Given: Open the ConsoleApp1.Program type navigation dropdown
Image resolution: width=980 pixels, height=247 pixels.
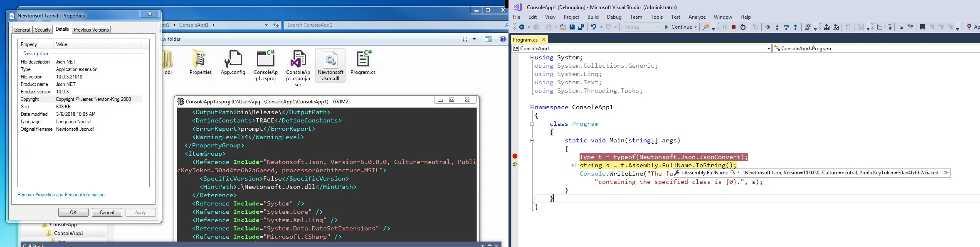Looking at the screenshot, I should (x=876, y=49).
